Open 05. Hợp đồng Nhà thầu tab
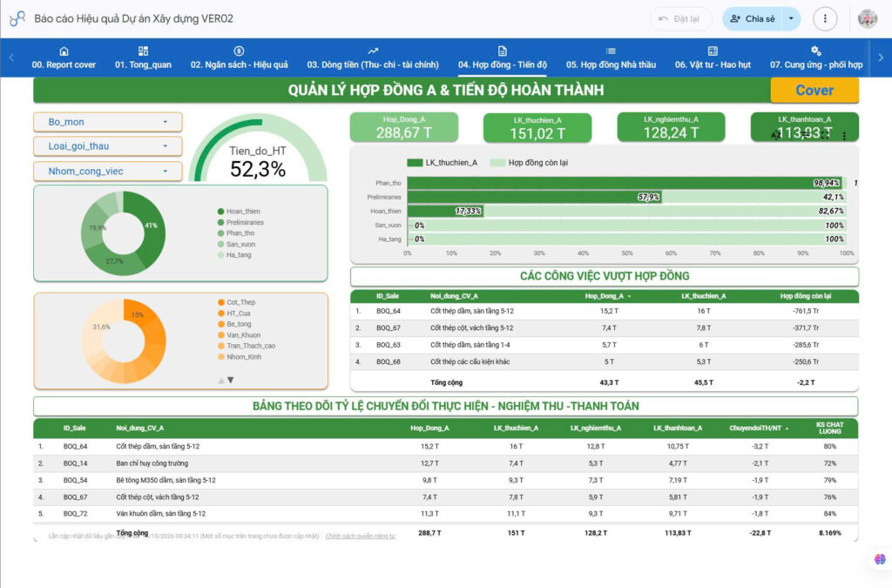This screenshot has height=588, width=892. [611, 58]
